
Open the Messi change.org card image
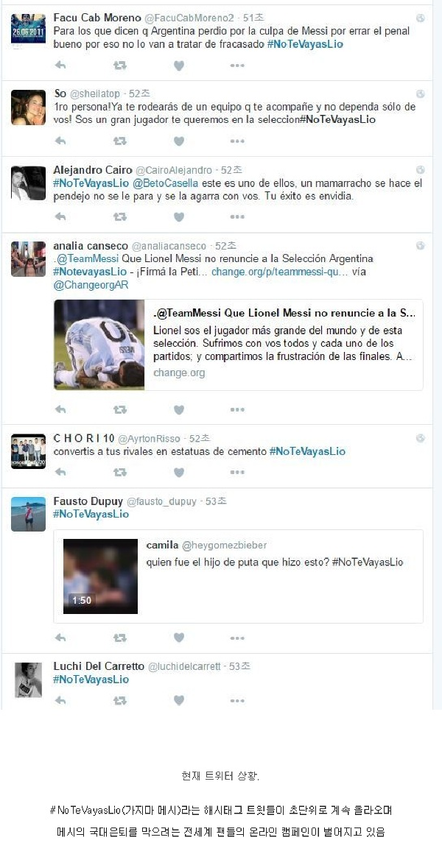(99, 345)
